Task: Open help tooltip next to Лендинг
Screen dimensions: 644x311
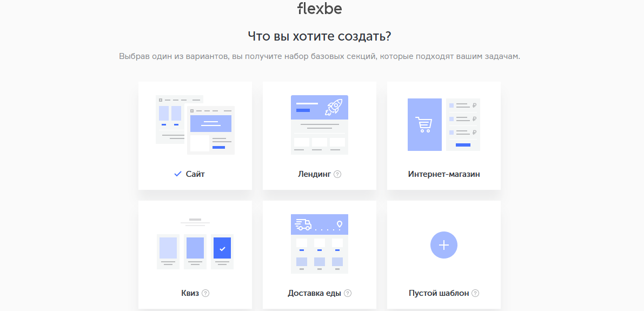Action: click(x=337, y=174)
